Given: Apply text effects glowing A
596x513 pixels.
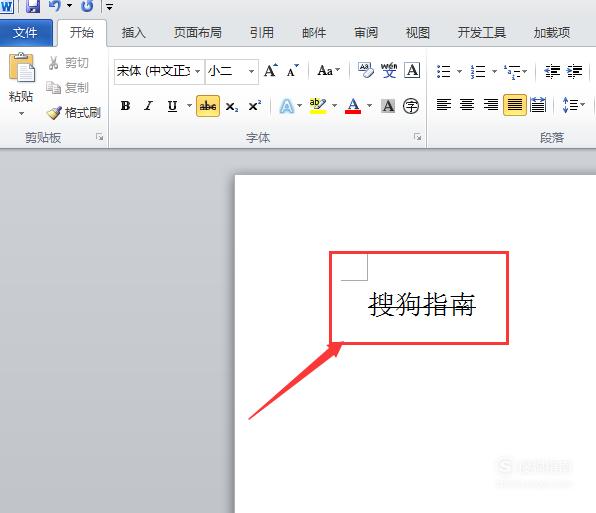Looking at the screenshot, I should (287, 106).
